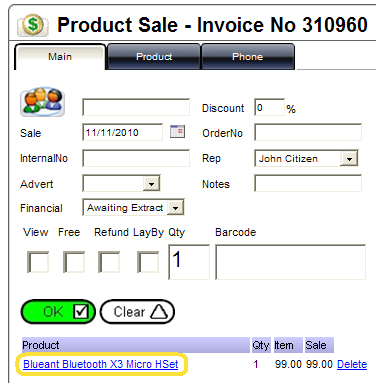
Task: Click the Sale column header
Action: [x=319, y=345]
